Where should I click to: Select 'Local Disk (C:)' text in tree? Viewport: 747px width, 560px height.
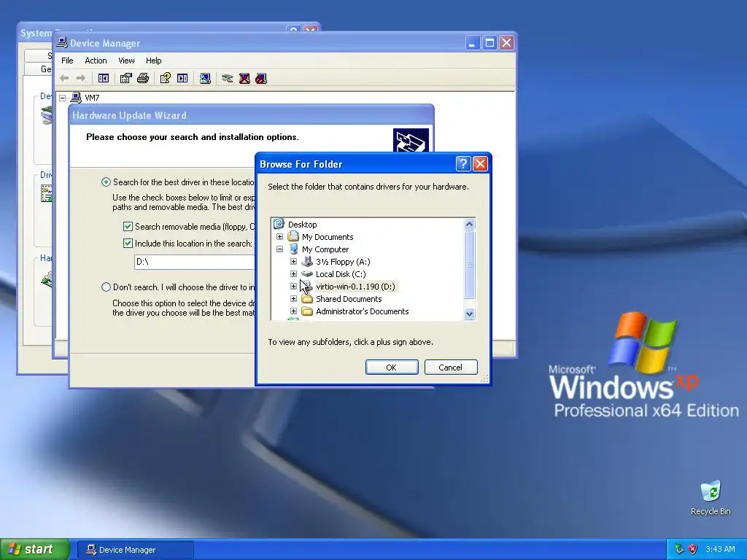(x=341, y=274)
